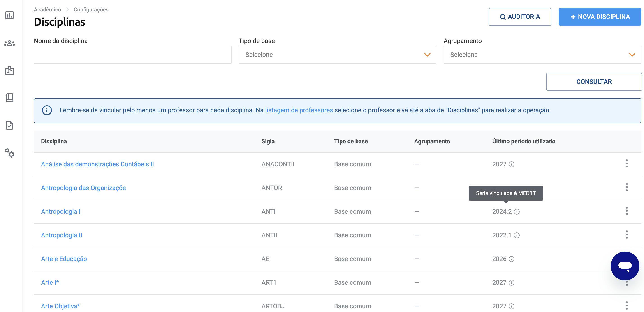Screen dimensions: 644x312
Task: Open the gears settings icon in sidebar
Action: (x=9, y=153)
